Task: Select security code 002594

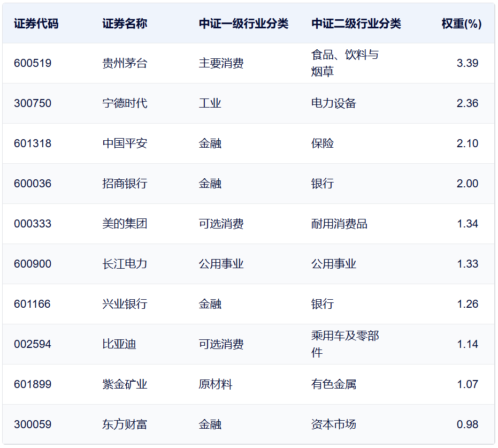Action: coord(33,344)
